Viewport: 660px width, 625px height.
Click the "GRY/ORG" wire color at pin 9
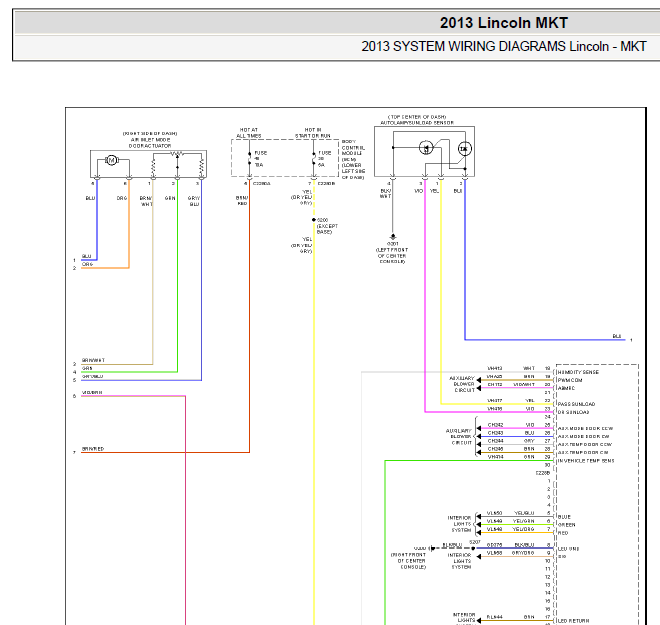(523, 553)
